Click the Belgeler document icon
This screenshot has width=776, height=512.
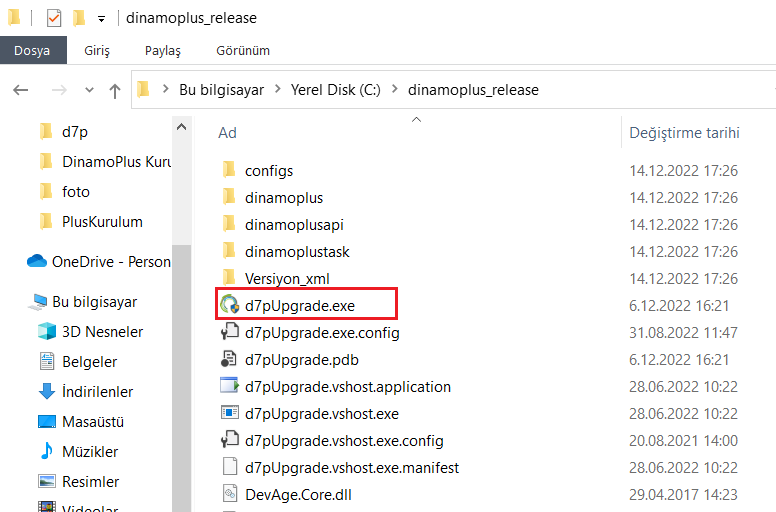pos(47,362)
